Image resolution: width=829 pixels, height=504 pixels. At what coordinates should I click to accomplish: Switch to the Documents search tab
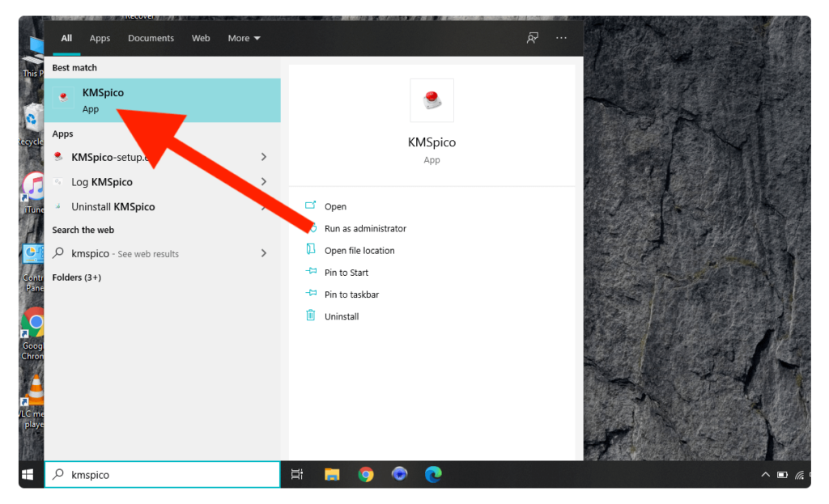pyautogui.click(x=151, y=38)
